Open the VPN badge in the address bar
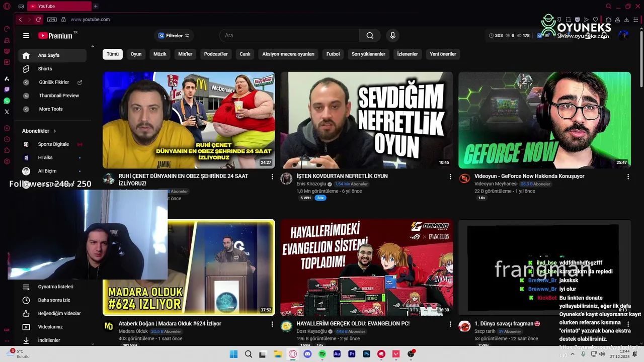The image size is (644, 362). 52,20
